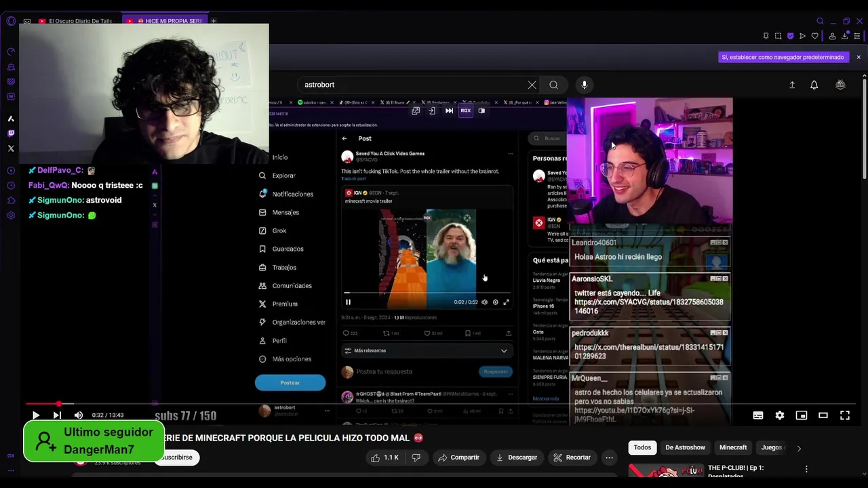
Task: Switch to miniplayer mode
Action: click(x=802, y=415)
